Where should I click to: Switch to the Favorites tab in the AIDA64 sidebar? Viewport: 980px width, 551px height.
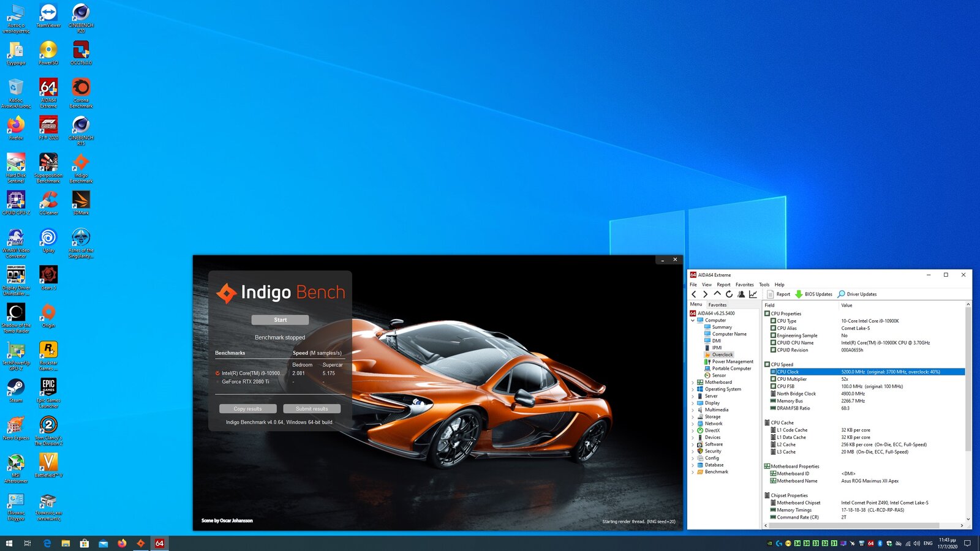pyautogui.click(x=718, y=305)
